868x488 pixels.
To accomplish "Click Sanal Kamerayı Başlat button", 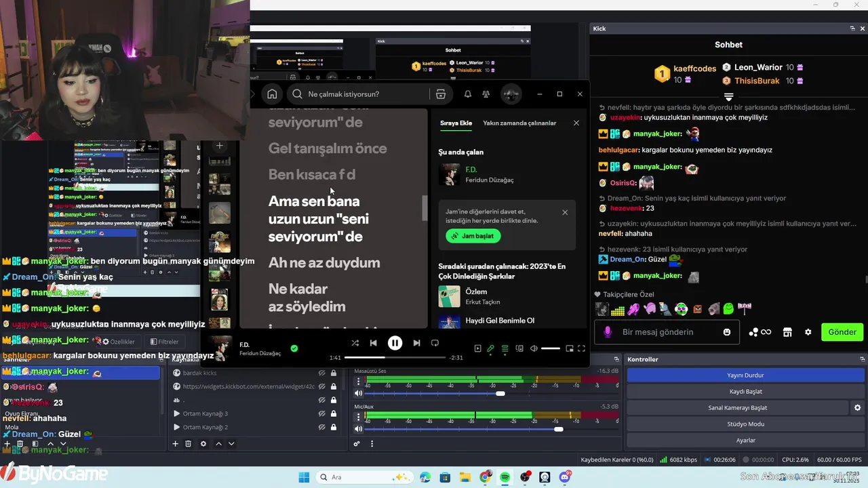I will [737, 408].
